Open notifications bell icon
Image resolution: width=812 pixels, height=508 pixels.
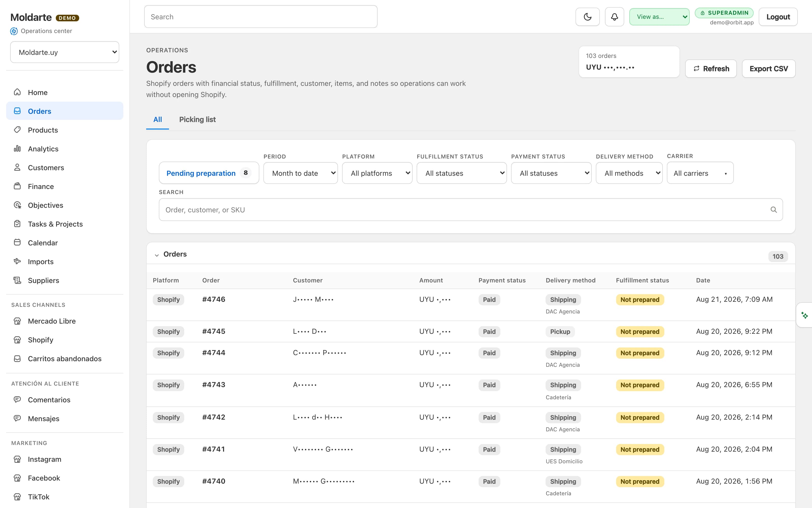[614, 17]
